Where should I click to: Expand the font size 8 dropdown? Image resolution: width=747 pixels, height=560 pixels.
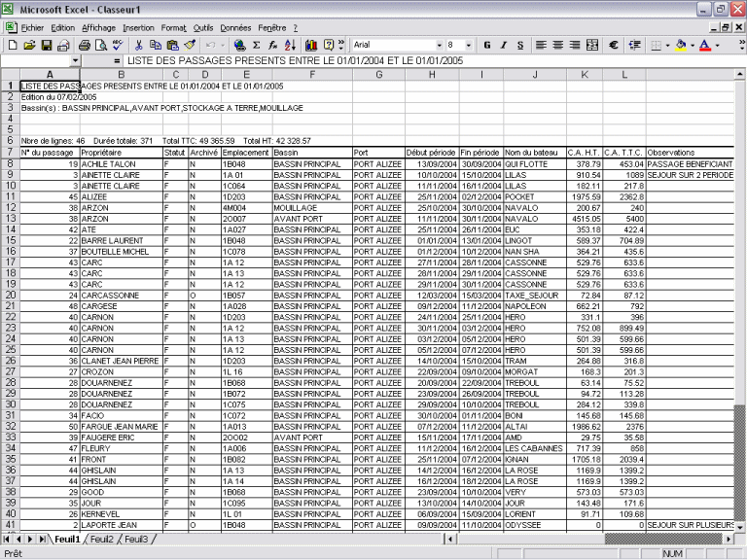[x=469, y=46]
